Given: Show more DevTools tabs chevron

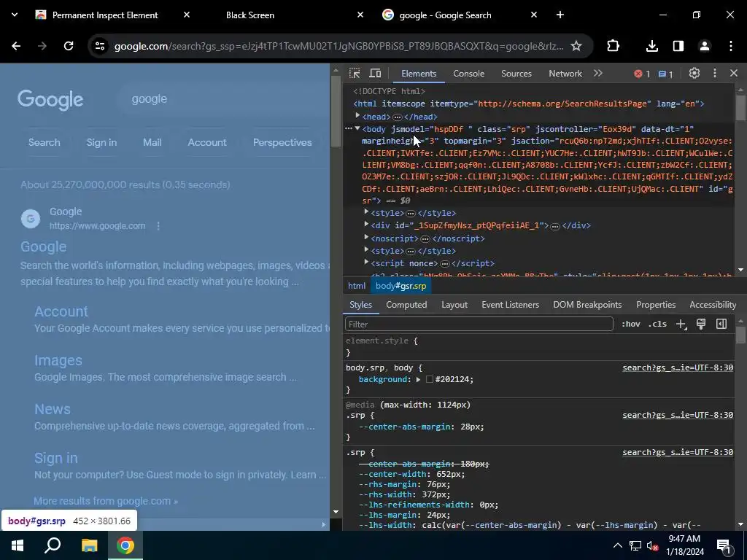Looking at the screenshot, I should coord(598,74).
